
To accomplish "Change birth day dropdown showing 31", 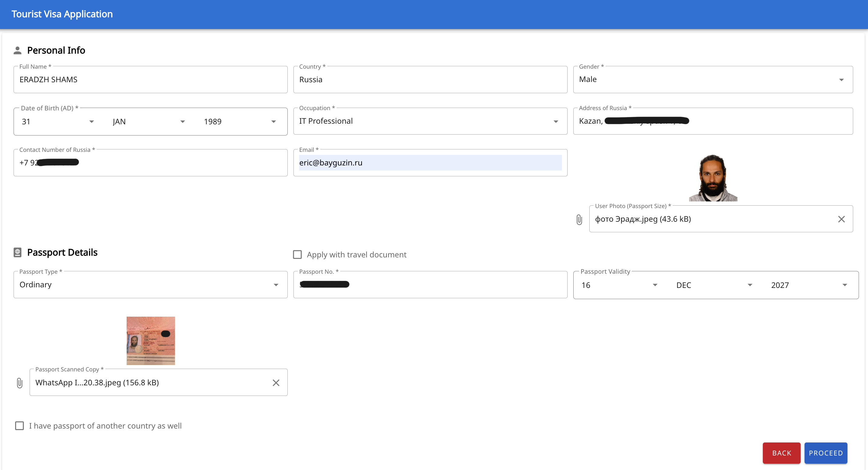I will click(x=57, y=122).
